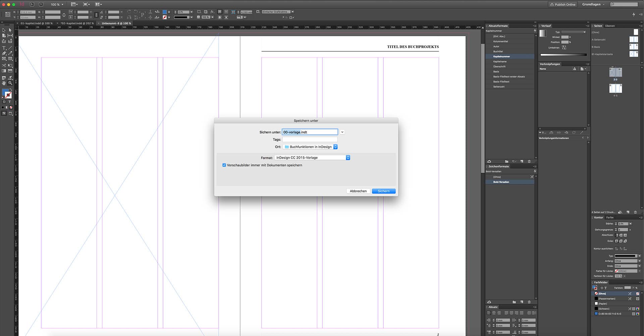Enable the swap fill and stroke toggle
This screenshot has height=336, width=644.
tap(11, 88)
